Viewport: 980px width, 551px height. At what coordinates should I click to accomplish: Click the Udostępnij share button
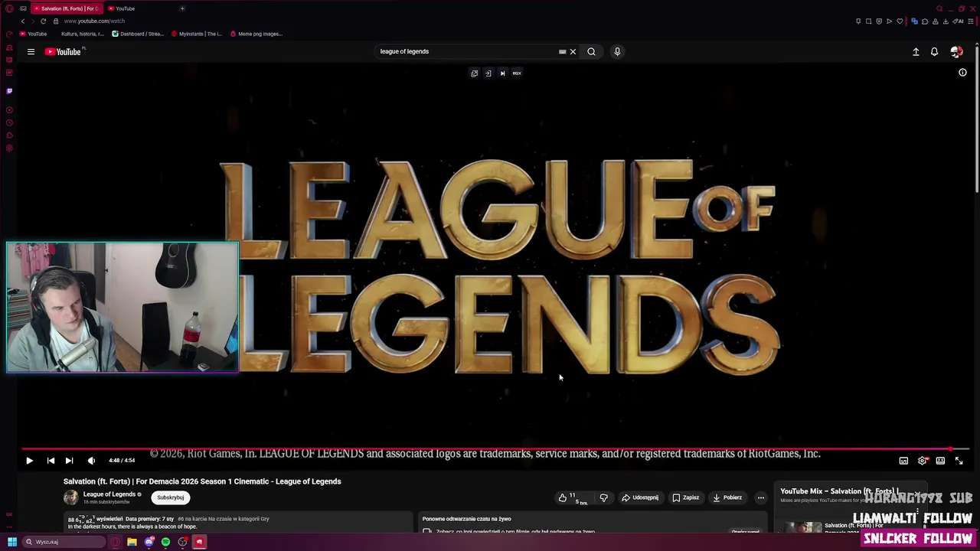pos(640,497)
